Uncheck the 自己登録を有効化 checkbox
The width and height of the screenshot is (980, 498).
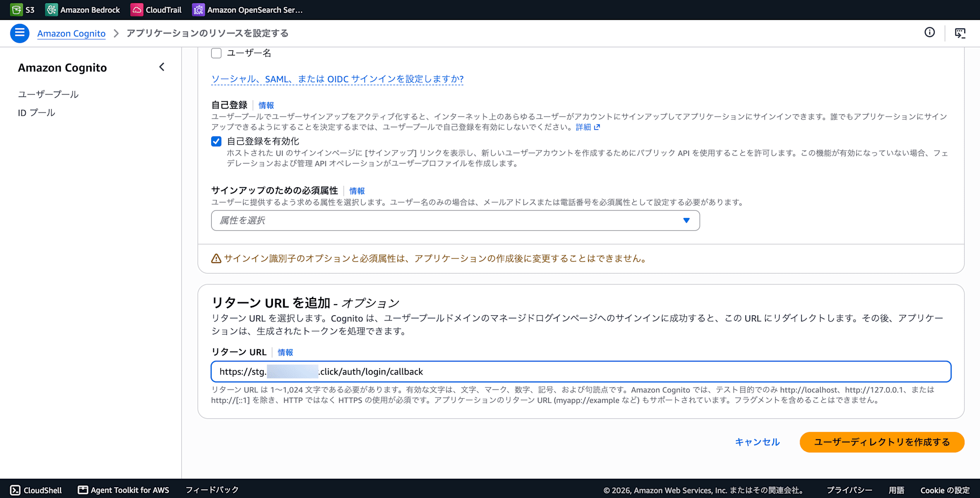[x=216, y=142]
